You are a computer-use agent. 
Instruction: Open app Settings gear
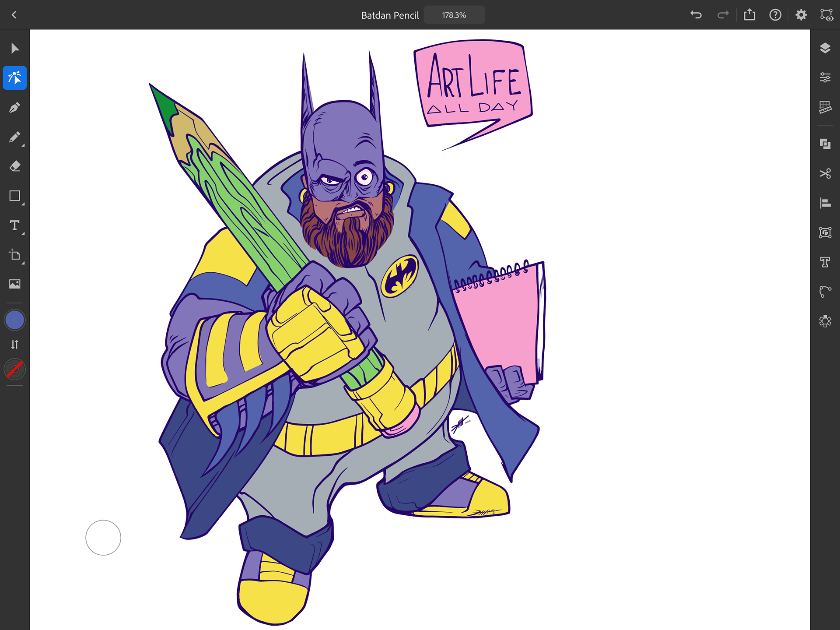801,15
